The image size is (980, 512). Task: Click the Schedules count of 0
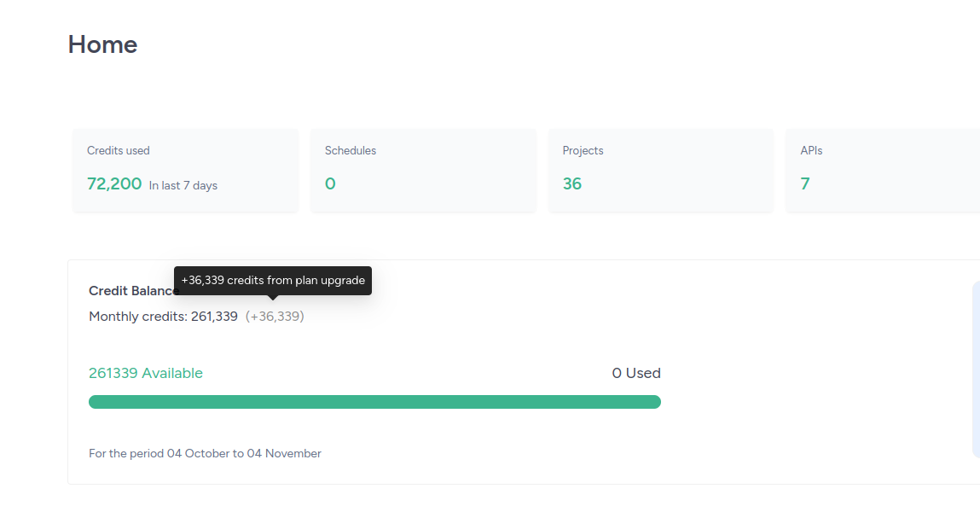(x=330, y=183)
